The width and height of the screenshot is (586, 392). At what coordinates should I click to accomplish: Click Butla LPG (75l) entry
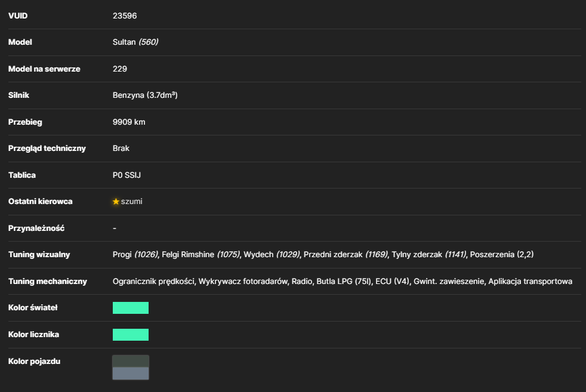point(344,282)
